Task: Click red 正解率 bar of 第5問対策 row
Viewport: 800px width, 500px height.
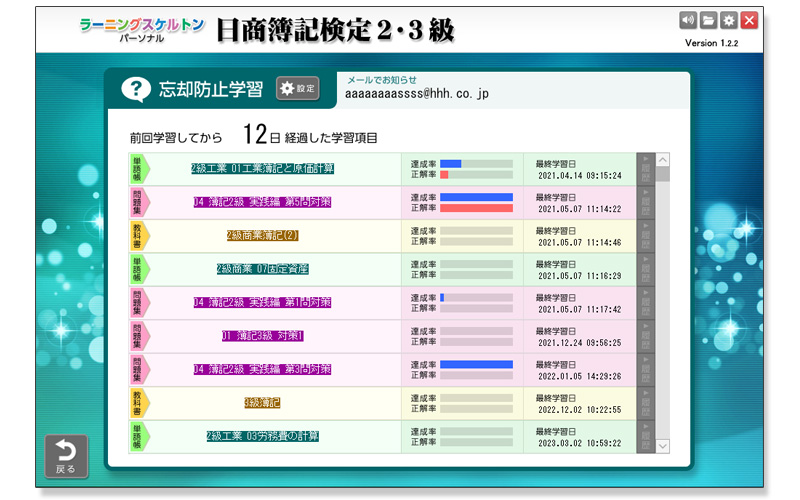Action: click(x=477, y=208)
